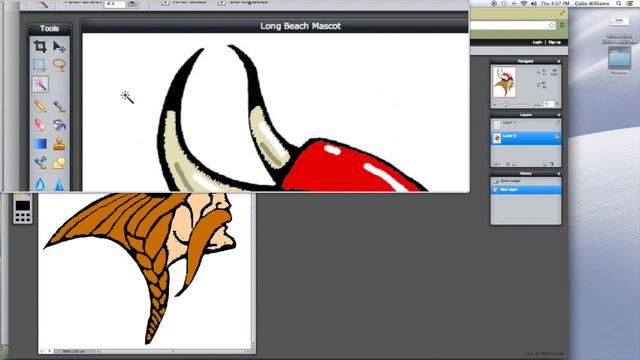Click the Tolerance value input field
The height and width of the screenshot is (360, 640).
point(115,3)
